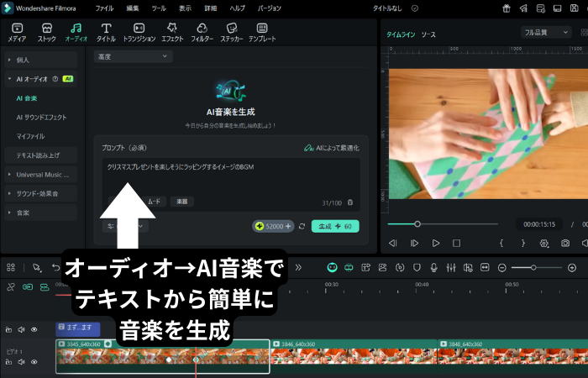Viewport: 588px width, 378px height.
Task: Click the project saved checkmark icon
Action: 415,8
